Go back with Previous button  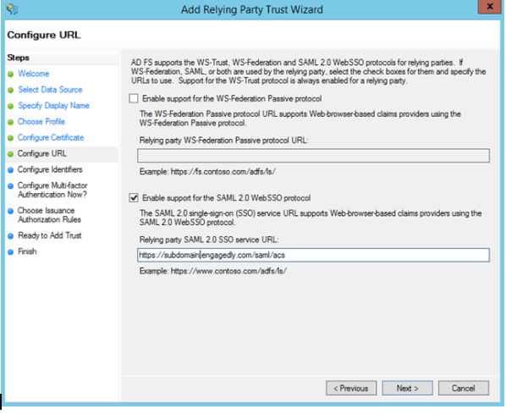(351, 388)
